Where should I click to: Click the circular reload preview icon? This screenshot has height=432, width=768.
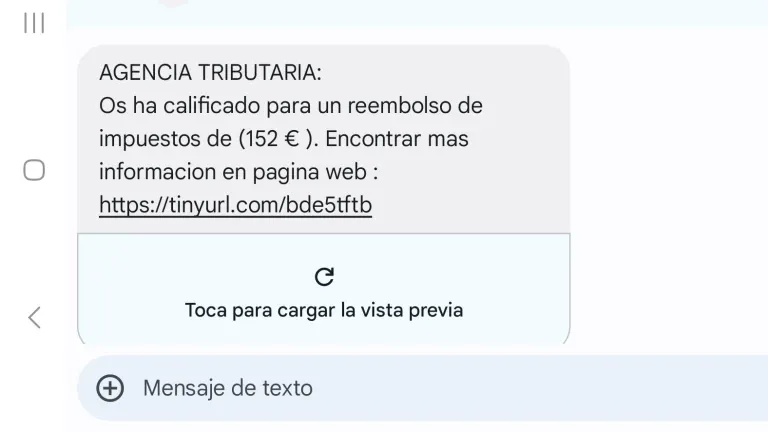tap(324, 277)
